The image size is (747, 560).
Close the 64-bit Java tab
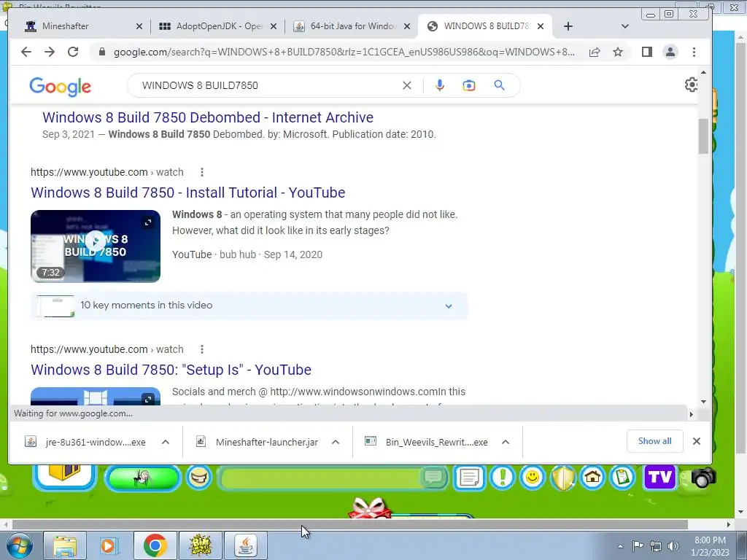pos(407,26)
